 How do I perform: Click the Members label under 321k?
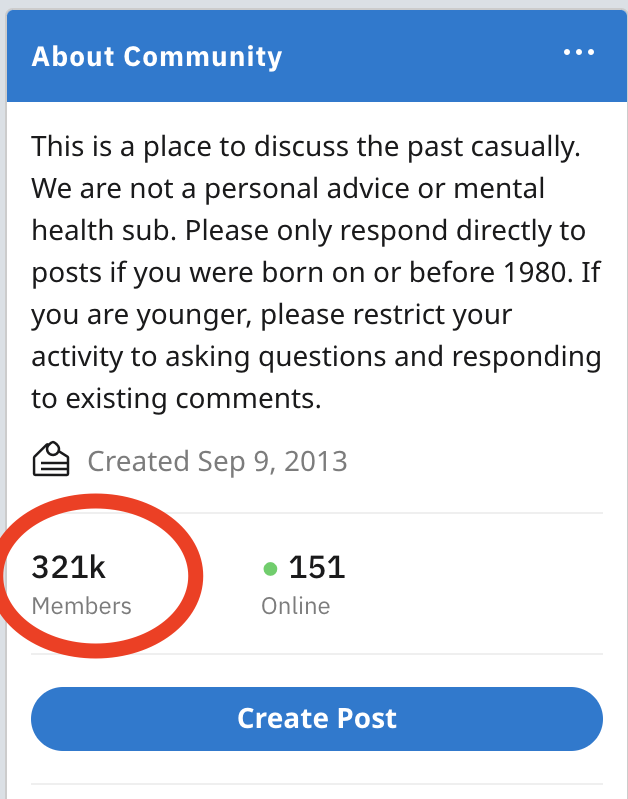[81, 606]
